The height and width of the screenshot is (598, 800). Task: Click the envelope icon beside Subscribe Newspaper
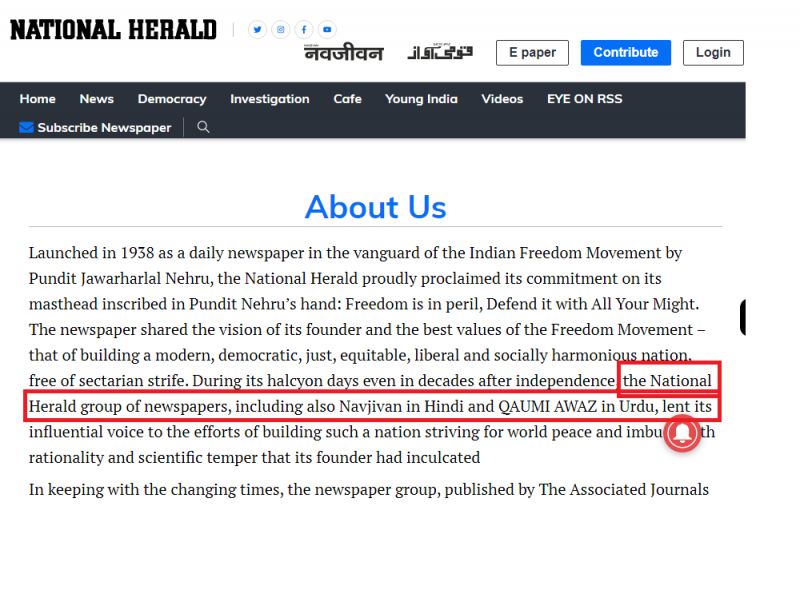[x=26, y=128]
